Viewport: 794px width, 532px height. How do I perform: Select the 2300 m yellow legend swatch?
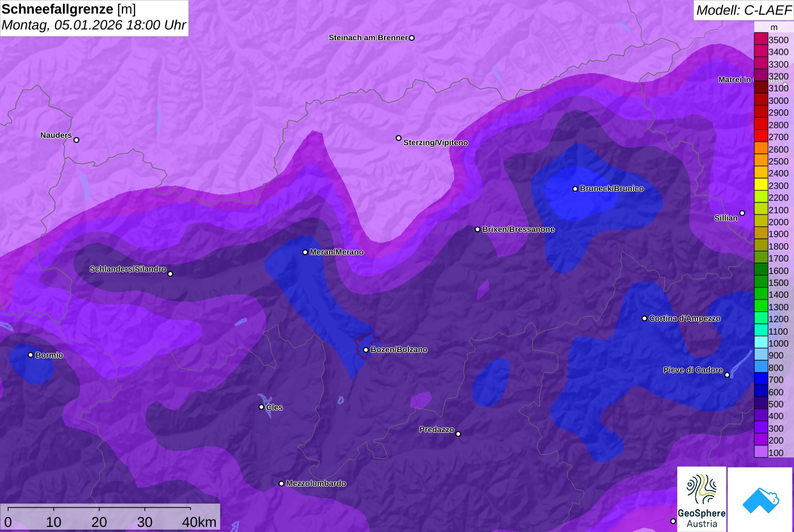coord(761,185)
